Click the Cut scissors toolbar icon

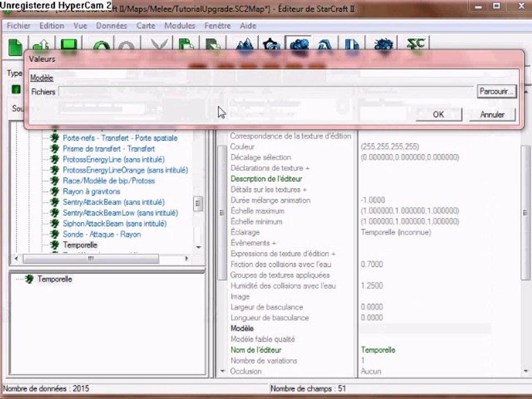coord(159,46)
